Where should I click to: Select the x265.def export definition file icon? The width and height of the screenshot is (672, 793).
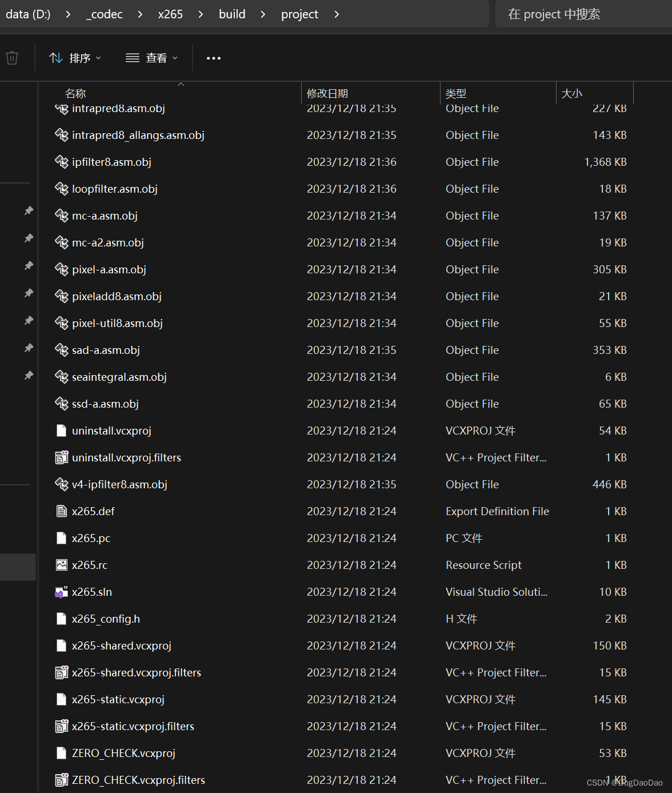(x=62, y=511)
